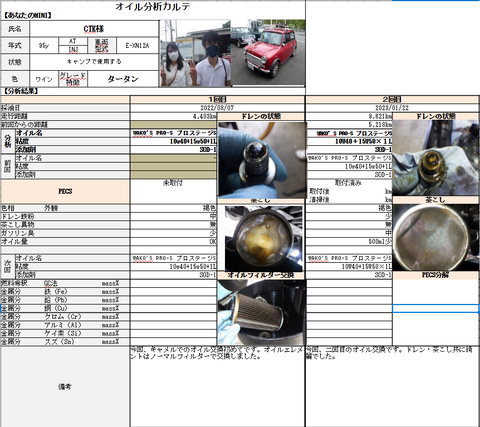
Task: Click the グレード特徴 label cell
Action: coord(73,79)
